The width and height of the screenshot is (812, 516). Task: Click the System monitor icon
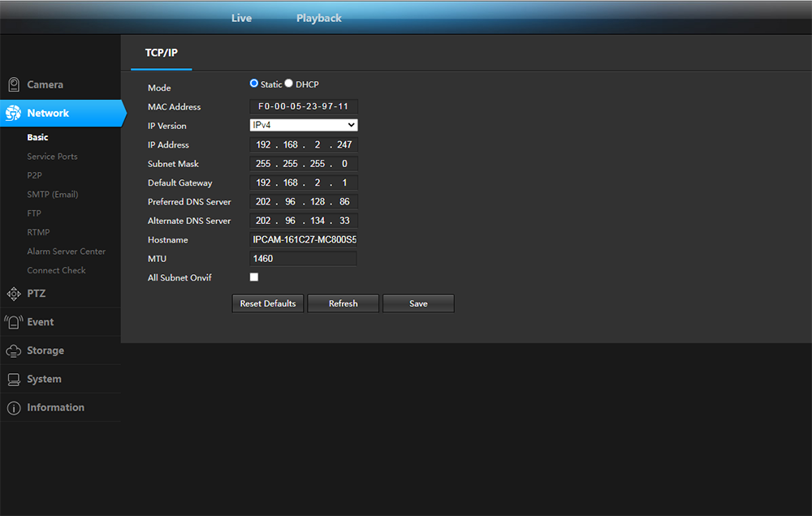[x=13, y=379]
